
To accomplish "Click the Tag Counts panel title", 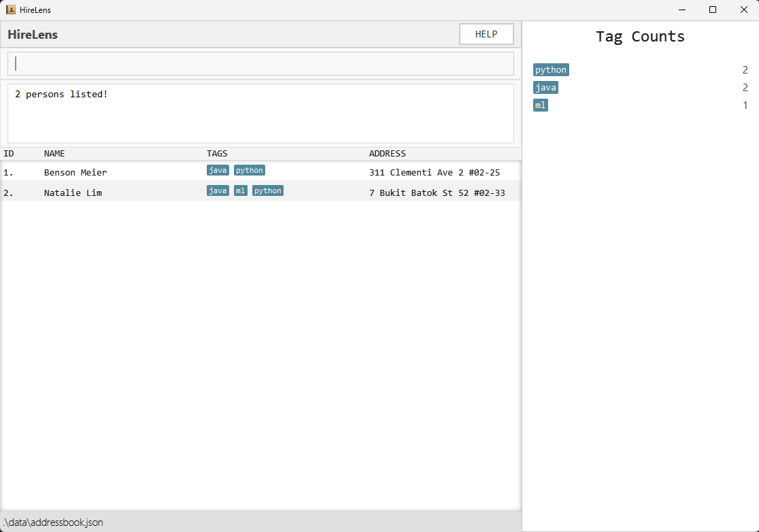I will click(x=639, y=36).
